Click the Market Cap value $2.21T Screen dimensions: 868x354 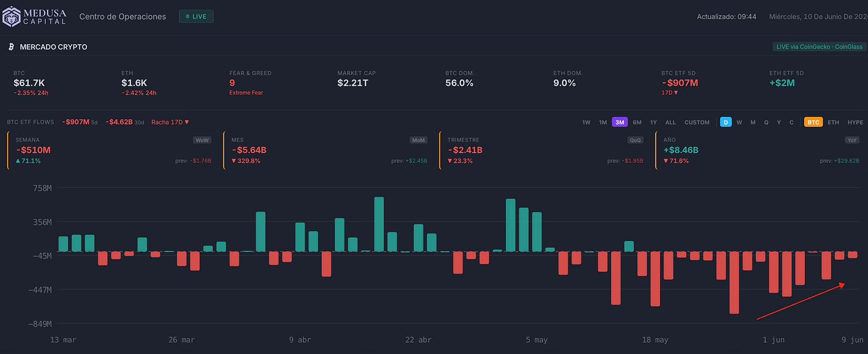[353, 83]
